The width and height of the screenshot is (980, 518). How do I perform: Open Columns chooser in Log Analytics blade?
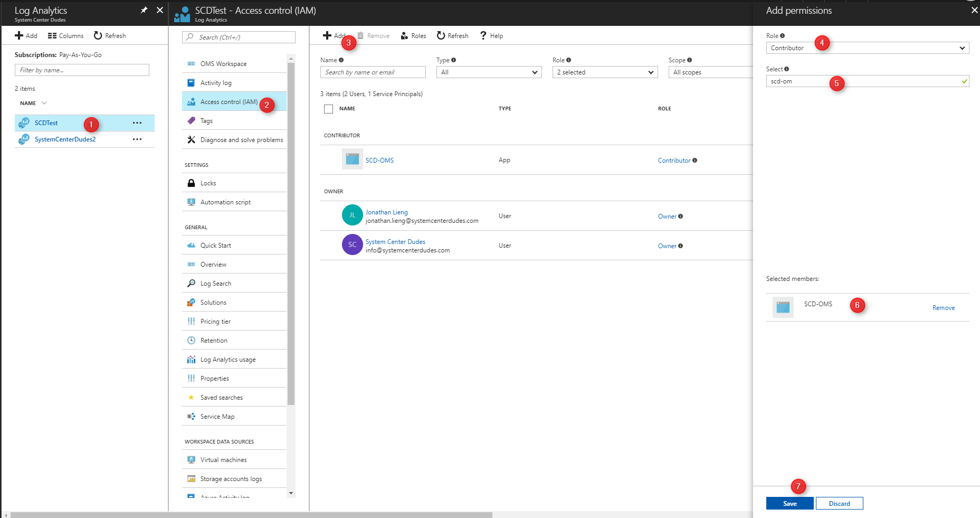(65, 35)
